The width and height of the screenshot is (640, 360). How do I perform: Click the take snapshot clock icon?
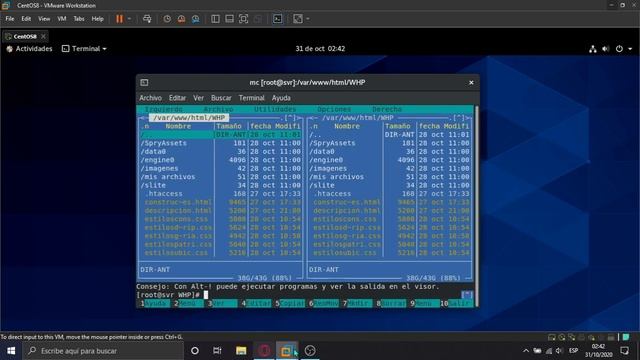(167, 19)
